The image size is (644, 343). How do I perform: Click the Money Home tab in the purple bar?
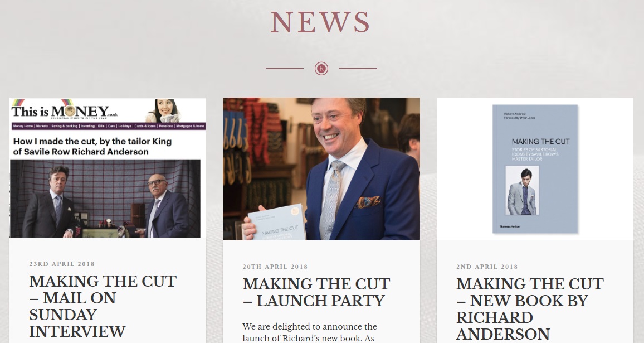coord(23,126)
